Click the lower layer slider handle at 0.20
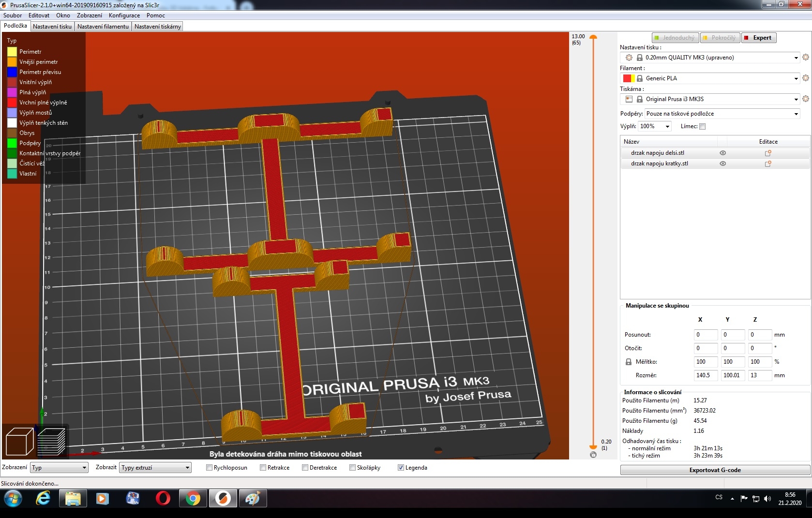 pyautogui.click(x=593, y=447)
